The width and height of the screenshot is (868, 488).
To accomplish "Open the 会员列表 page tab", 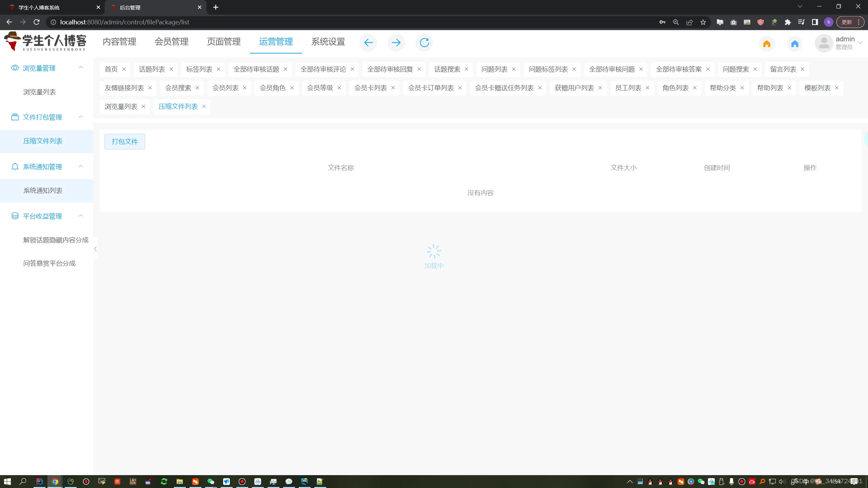I will 225,88.
